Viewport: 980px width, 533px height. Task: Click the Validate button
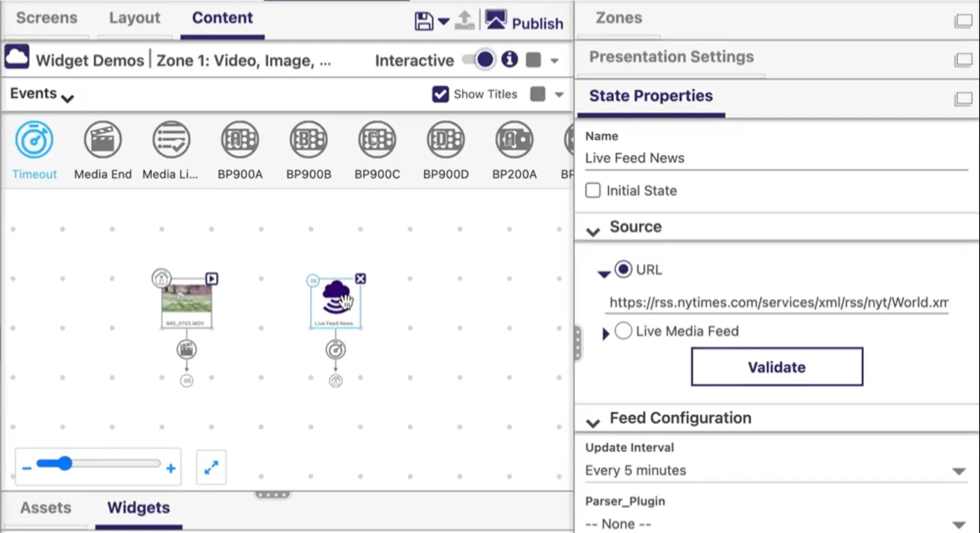(777, 367)
